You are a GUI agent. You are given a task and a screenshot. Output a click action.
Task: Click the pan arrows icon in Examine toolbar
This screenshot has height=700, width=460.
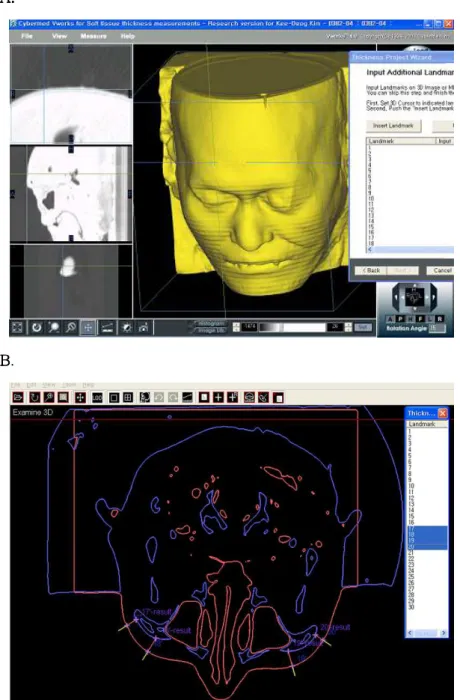[x=80, y=397]
